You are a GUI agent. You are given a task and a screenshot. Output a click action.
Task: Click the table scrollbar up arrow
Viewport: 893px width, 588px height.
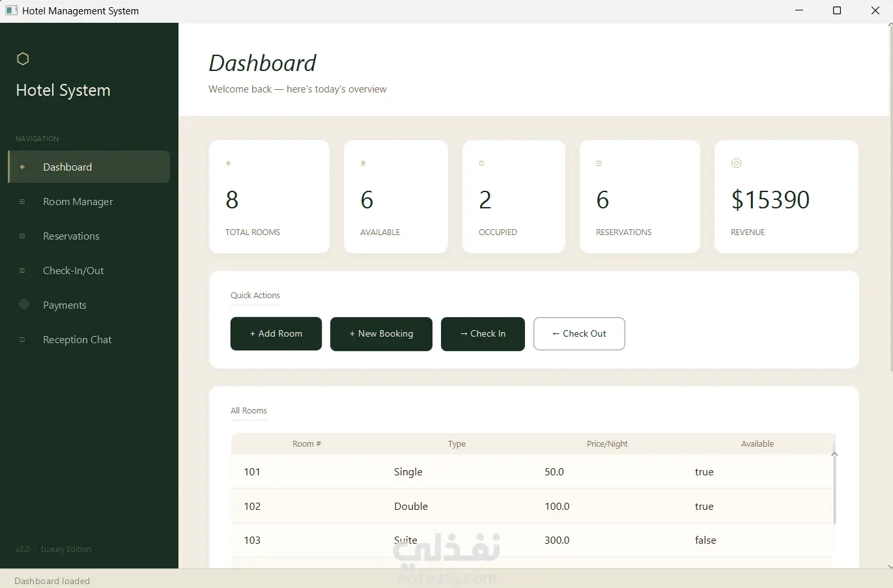(834, 455)
